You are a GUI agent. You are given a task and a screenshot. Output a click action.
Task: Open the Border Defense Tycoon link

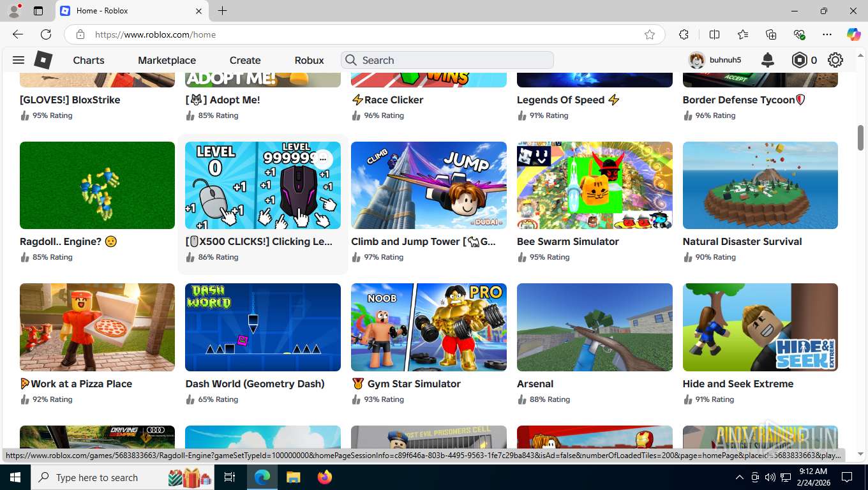744,100
